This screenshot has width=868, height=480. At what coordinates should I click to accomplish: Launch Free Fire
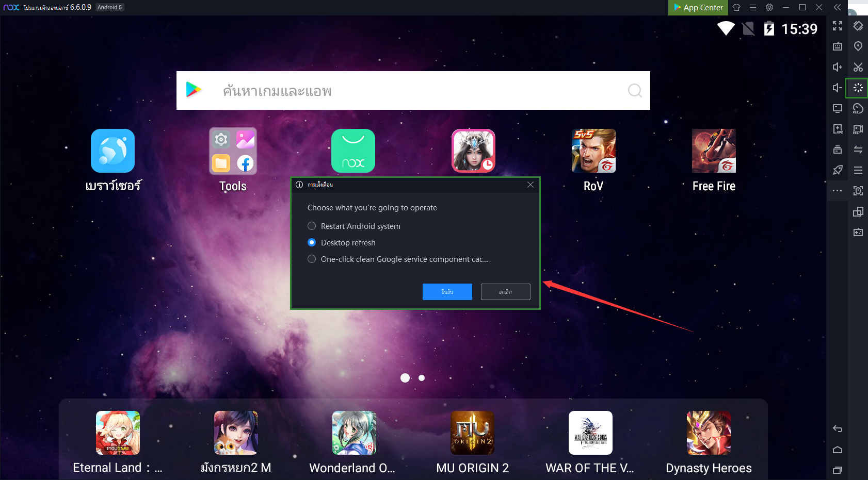714,151
